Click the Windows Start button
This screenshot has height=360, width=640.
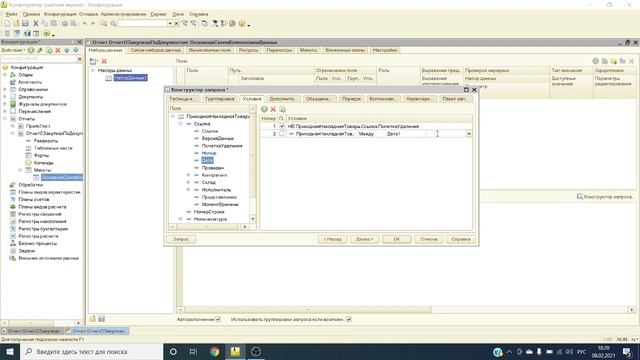click(x=10, y=351)
